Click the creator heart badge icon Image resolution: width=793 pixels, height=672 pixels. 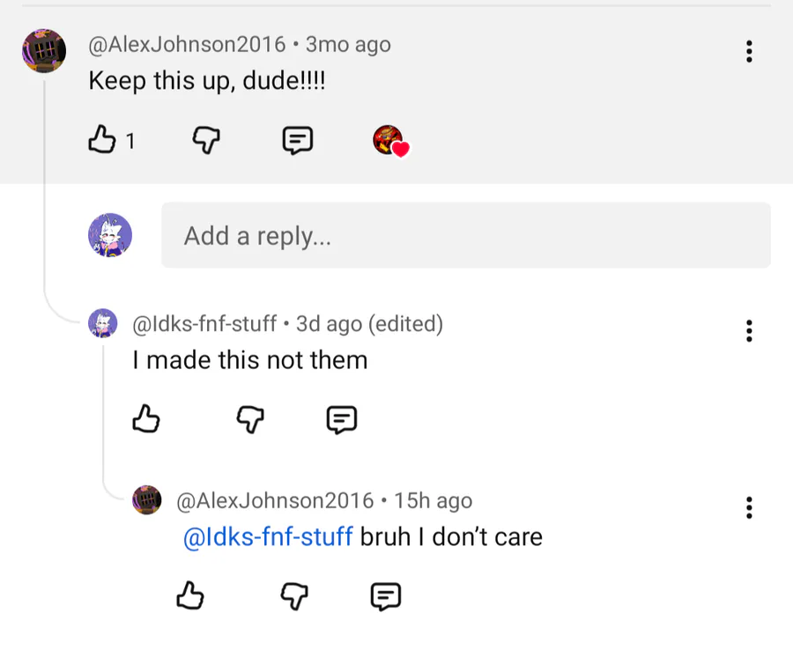(390, 140)
